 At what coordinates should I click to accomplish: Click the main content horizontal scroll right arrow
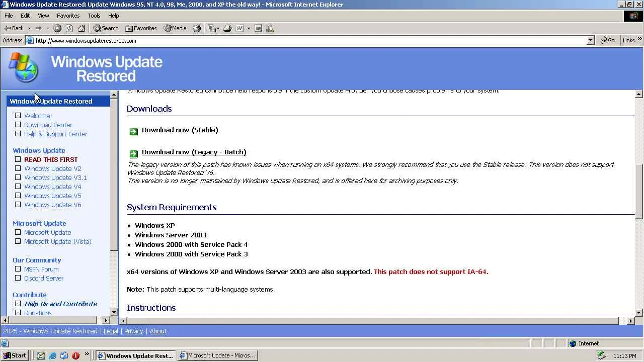631,320
